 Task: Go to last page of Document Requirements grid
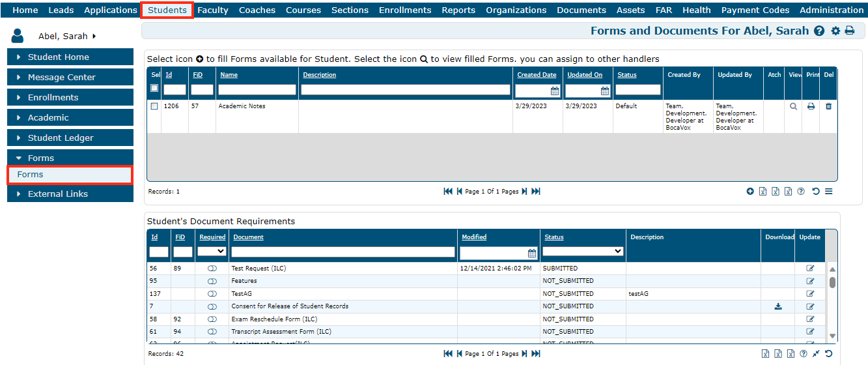(x=536, y=354)
